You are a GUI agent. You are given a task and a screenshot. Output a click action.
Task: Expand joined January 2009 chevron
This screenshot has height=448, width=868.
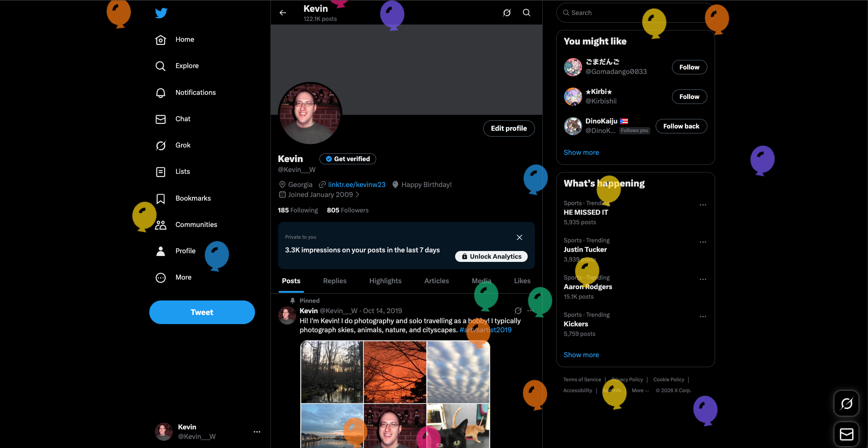pos(358,195)
